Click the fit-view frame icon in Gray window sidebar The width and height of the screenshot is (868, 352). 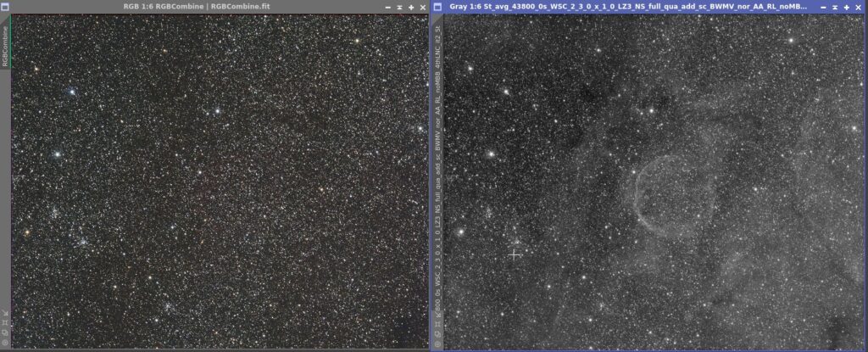pyautogui.click(x=438, y=324)
